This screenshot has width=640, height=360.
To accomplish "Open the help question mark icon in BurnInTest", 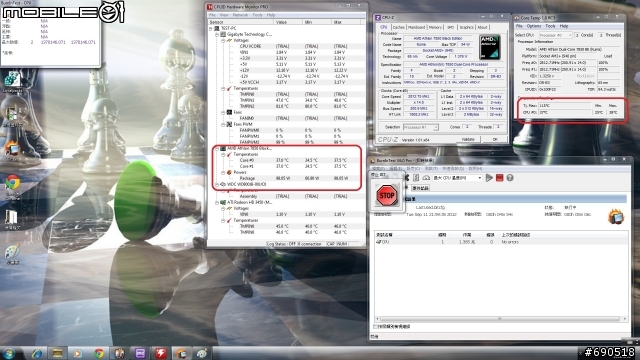I will 510,178.
